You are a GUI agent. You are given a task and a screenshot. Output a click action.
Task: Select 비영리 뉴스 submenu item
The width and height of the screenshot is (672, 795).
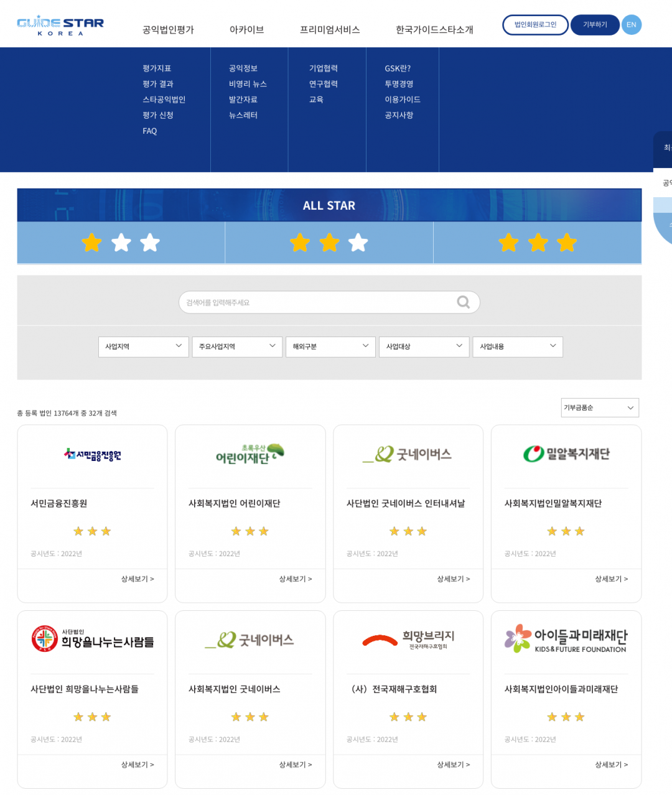(x=248, y=84)
